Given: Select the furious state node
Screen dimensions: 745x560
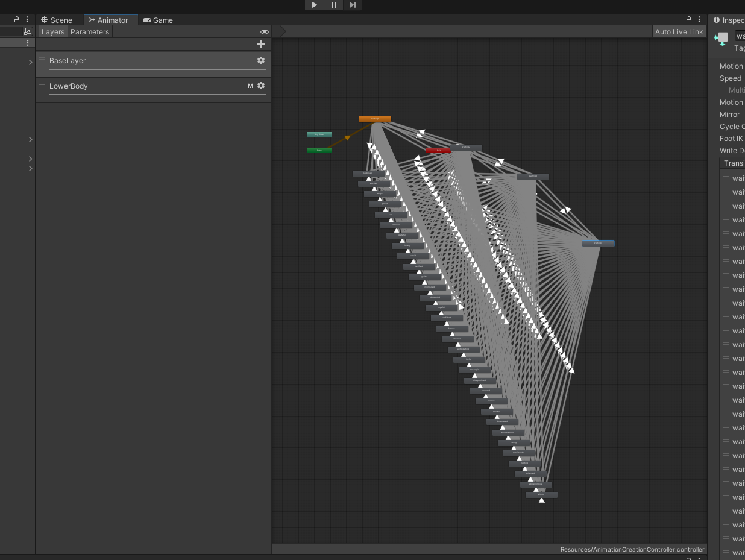Looking at the screenshot, I should click(452, 329).
